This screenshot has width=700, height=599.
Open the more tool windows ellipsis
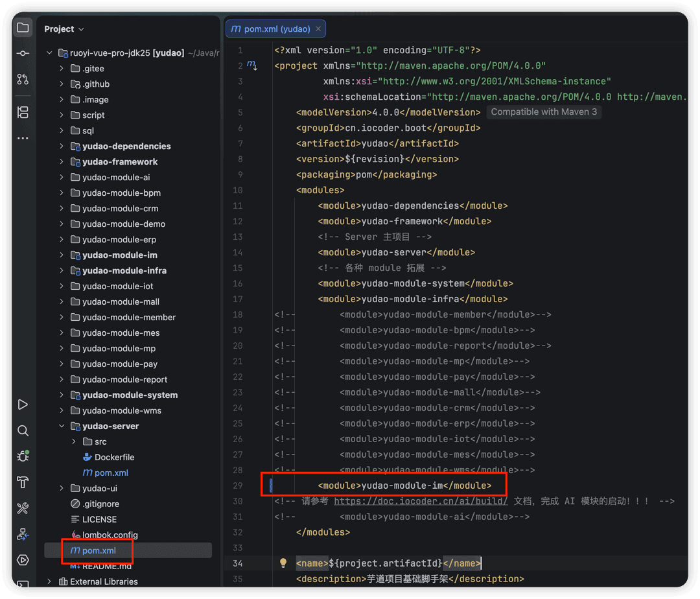(x=23, y=138)
